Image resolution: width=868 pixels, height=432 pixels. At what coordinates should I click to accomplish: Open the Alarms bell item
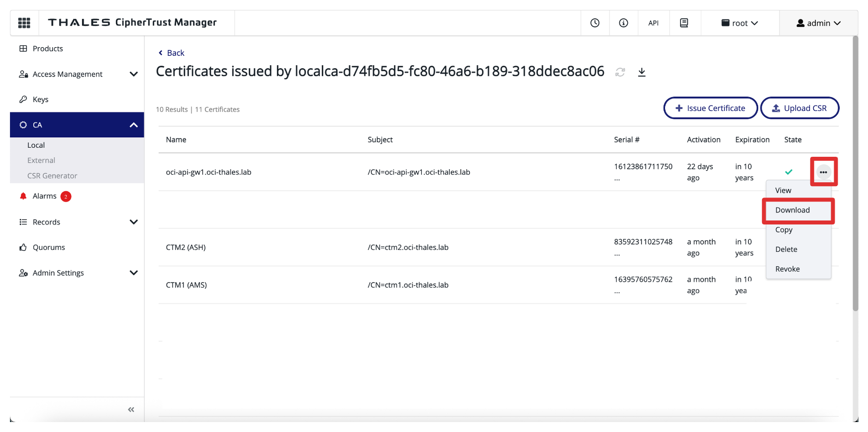(44, 196)
